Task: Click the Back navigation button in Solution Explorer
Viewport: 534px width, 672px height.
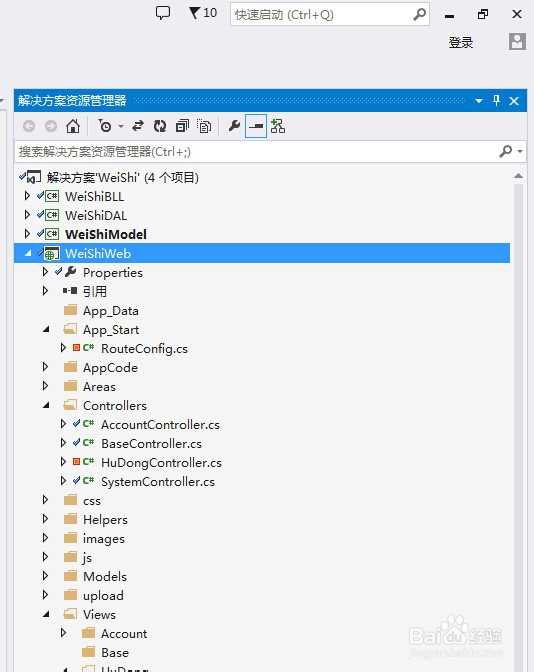Action: pyautogui.click(x=29, y=126)
